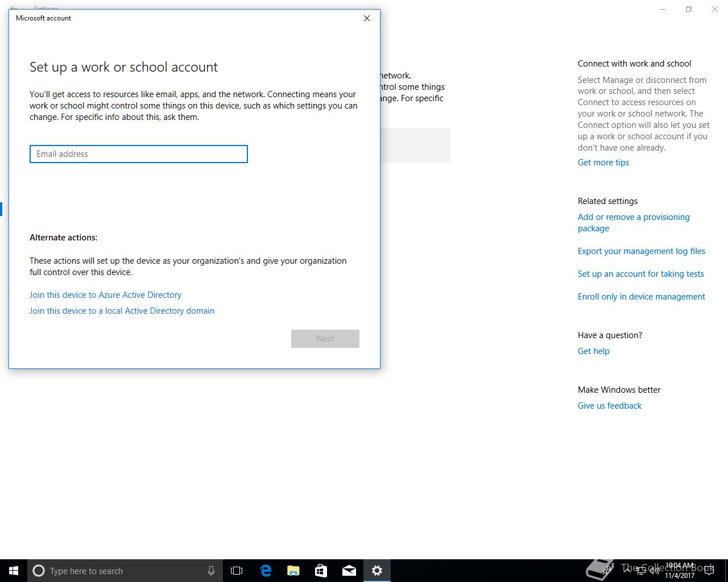Open Enroll only in device management link
728x582 pixels.
(x=642, y=297)
